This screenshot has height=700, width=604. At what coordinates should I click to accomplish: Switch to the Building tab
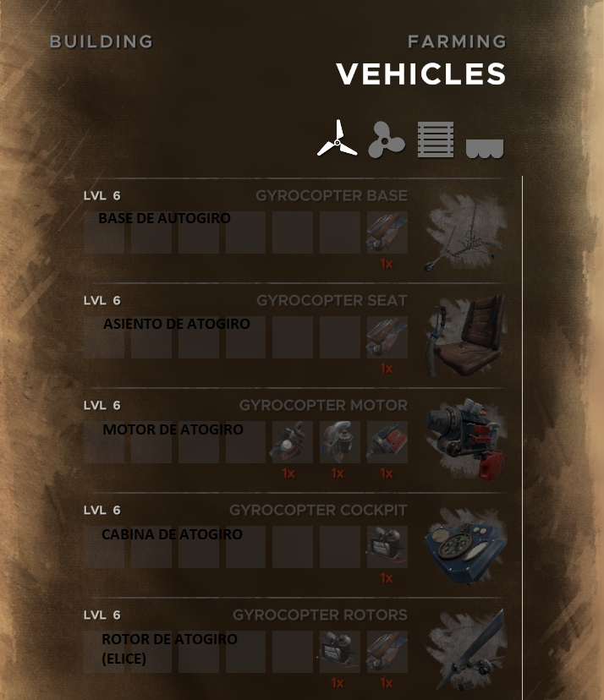(102, 41)
